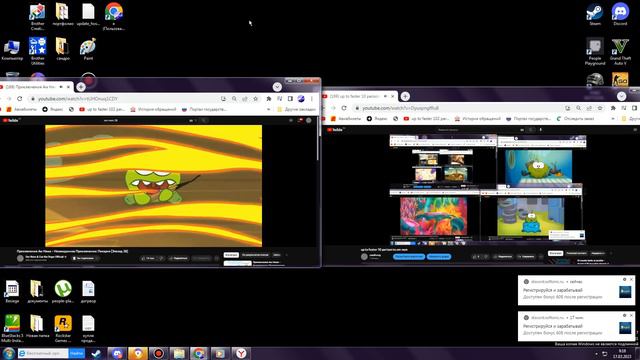Toggle the side panel icon in left Chrome

pos(290,99)
